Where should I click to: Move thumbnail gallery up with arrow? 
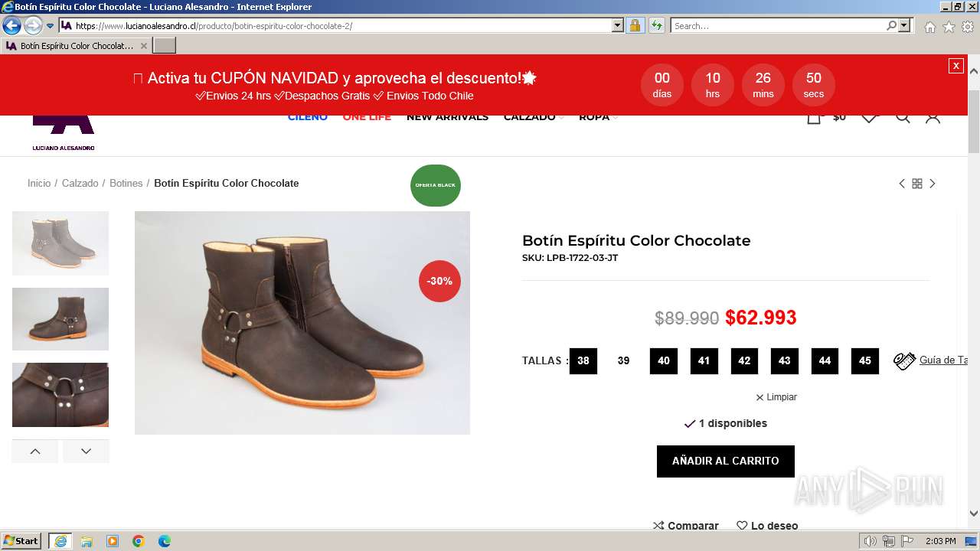[x=35, y=452]
